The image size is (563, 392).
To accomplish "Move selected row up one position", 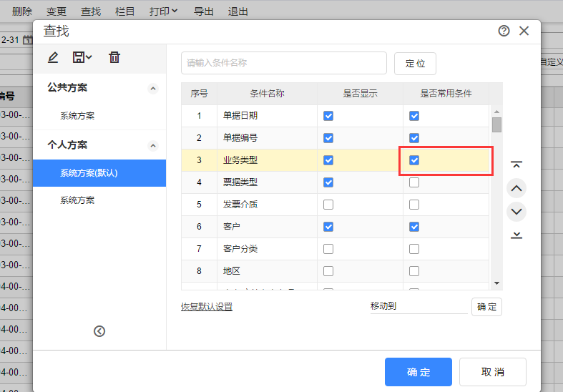I will [x=517, y=189].
